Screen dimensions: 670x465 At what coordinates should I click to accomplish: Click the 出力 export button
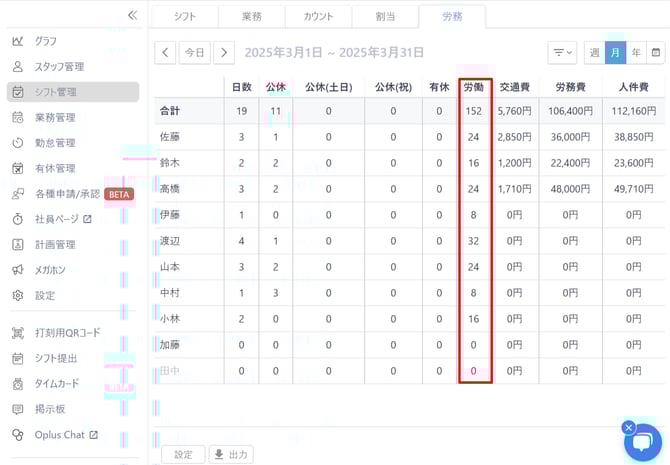[x=231, y=455]
